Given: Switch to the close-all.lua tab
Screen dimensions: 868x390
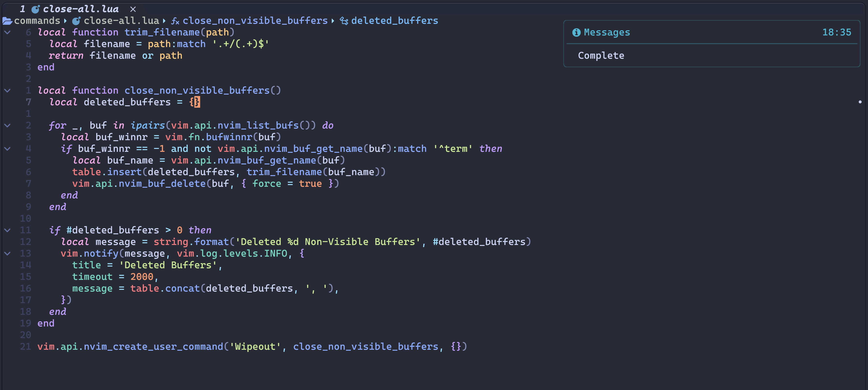Looking at the screenshot, I should pos(81,9).
